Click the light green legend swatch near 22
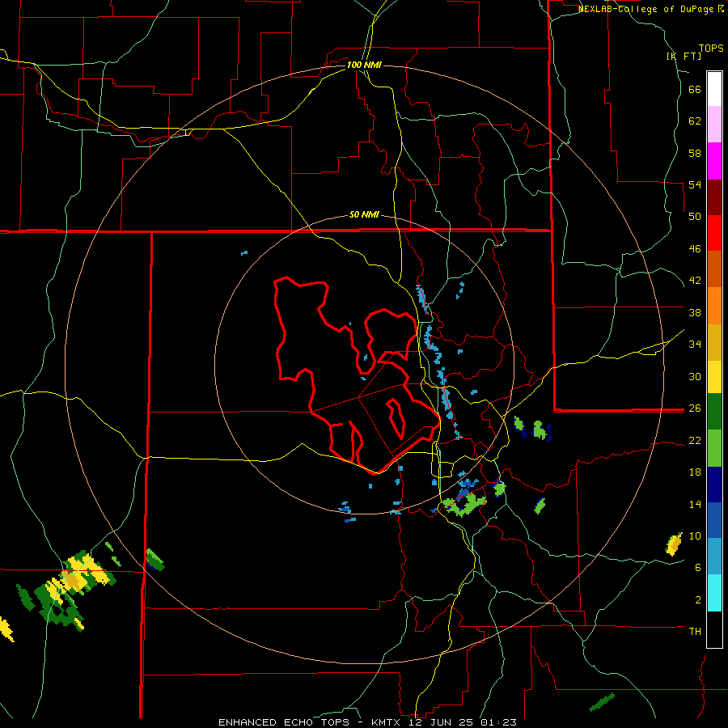The image size is (728, 728). pos(714,448)
